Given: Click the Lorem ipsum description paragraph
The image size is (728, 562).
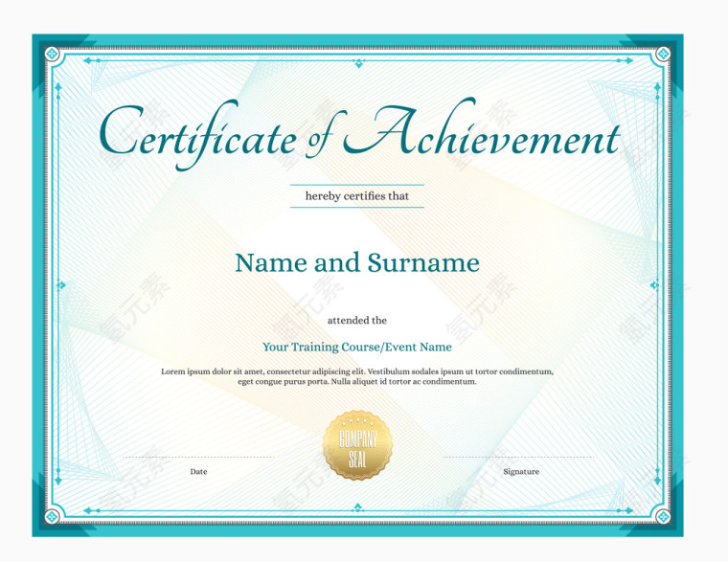Looking at the screenshot, I should pyautogui.click(x=357, y=375).
